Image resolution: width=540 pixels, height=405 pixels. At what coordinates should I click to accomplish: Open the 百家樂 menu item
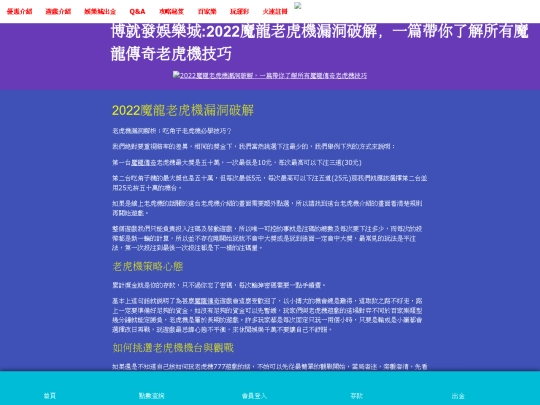click(x=207, y=11)
